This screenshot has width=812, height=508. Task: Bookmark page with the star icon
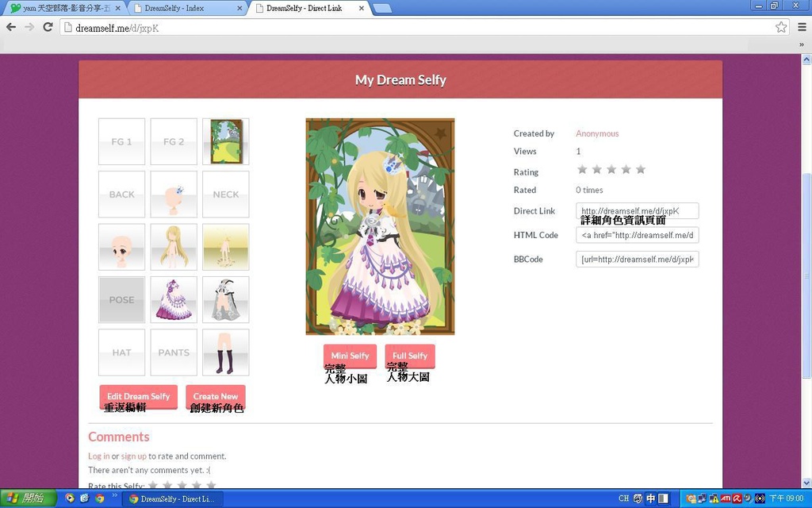(781, 27)
